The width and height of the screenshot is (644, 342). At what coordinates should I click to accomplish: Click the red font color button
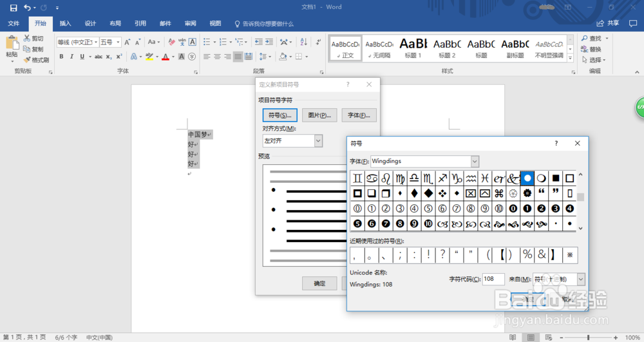click(x=166, y=57)
